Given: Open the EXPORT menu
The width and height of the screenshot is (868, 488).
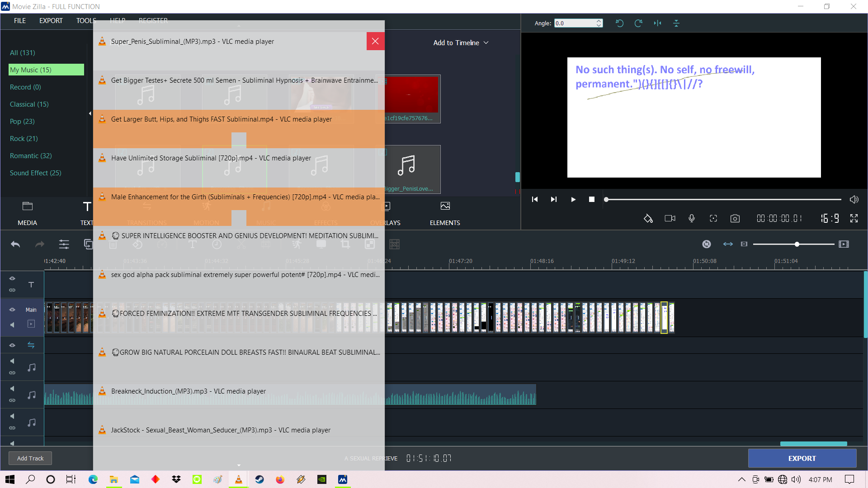Looking at the screenshot, I should click(51, 21).
